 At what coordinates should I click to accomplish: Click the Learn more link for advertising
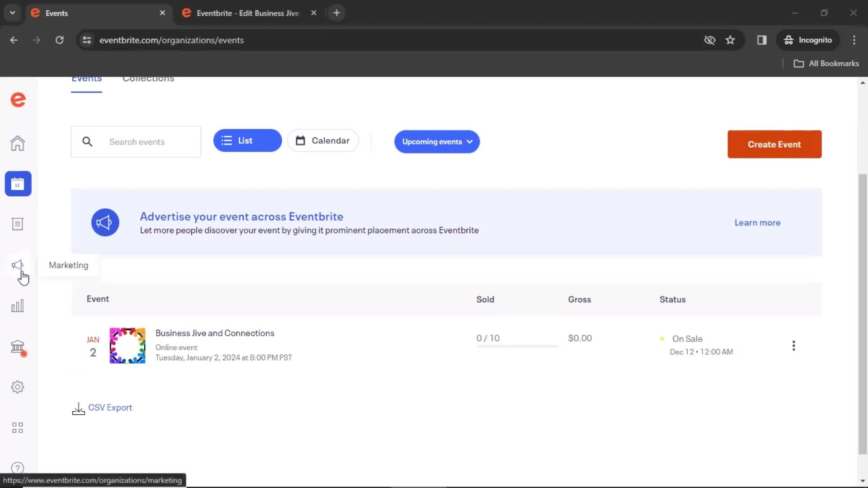click(x=758, y=222)
